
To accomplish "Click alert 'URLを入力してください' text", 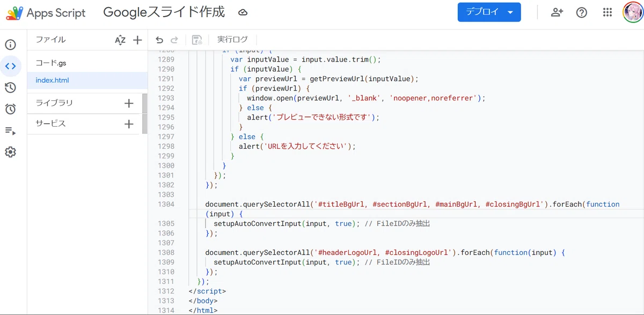I will pos(297,146).
